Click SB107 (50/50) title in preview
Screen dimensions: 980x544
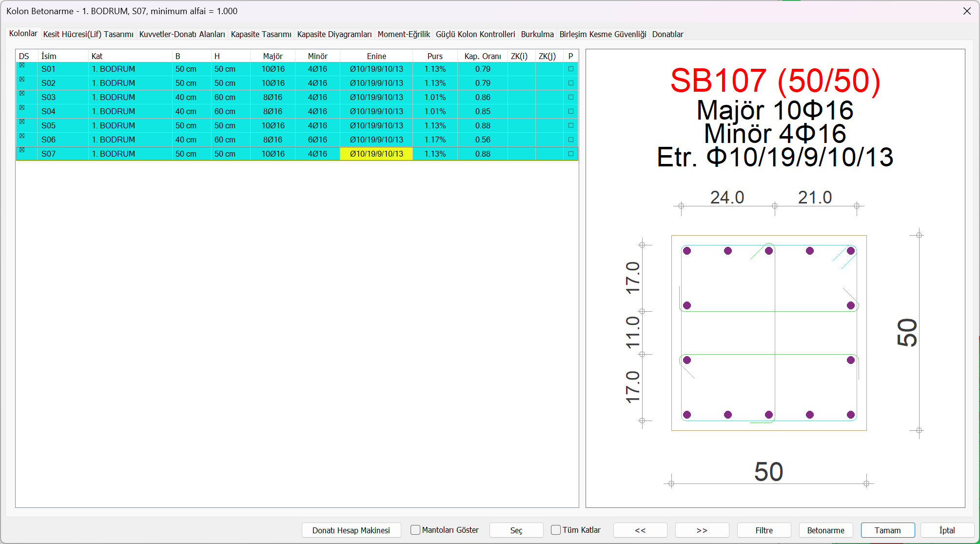click(775, 81)
